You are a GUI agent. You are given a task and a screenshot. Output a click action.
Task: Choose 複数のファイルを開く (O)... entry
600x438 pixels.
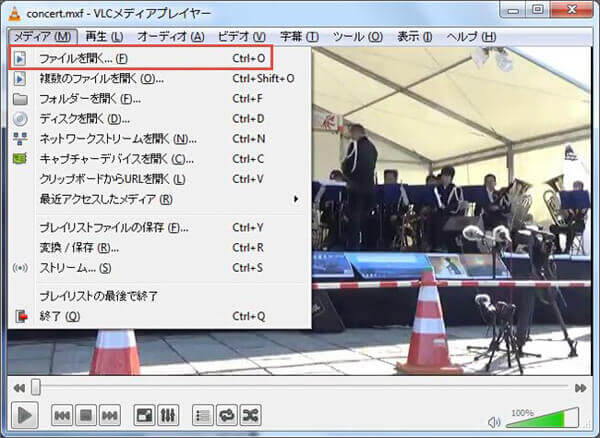tap(160, 78)
